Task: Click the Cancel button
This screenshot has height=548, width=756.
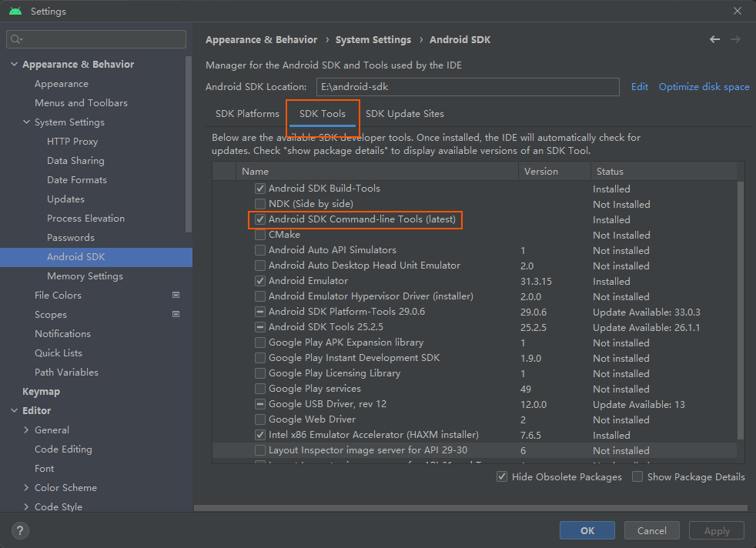Action: click(x=652, y=530)
